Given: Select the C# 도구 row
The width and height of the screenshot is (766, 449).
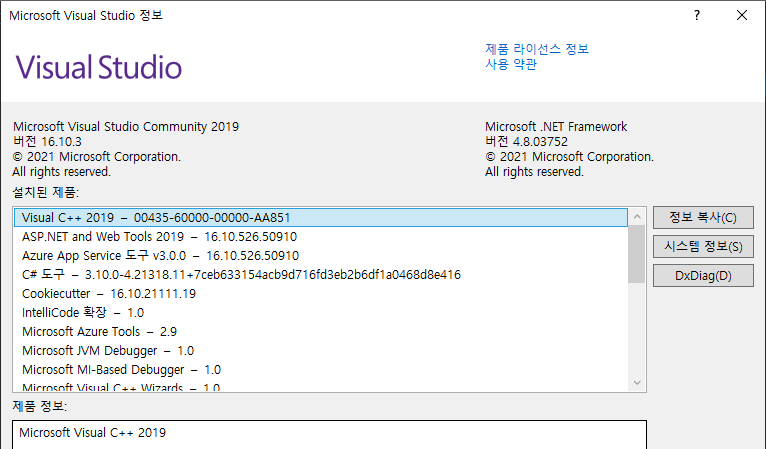Looking at the screenshot, I should (x=321, y=275).
